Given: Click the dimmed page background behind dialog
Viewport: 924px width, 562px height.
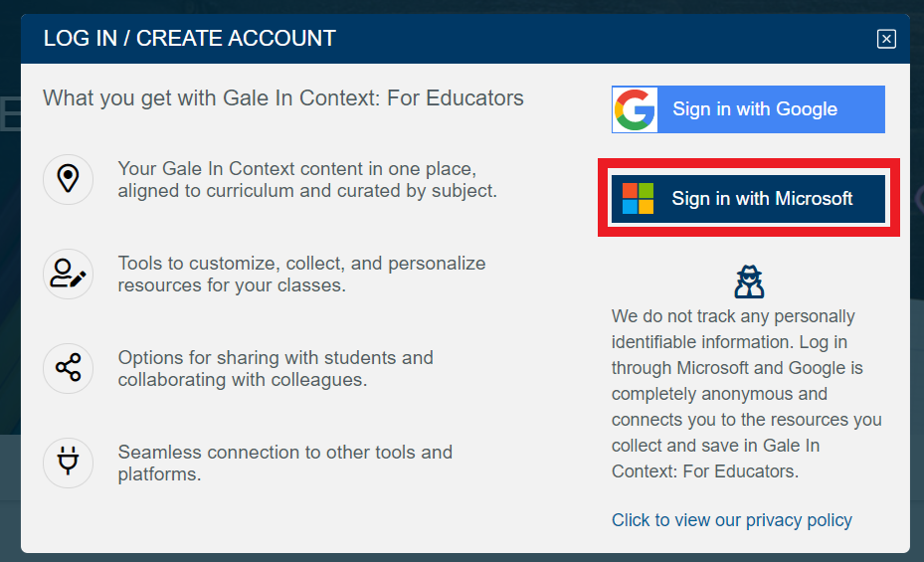Looking at the screenshot, I should (9, 294).
